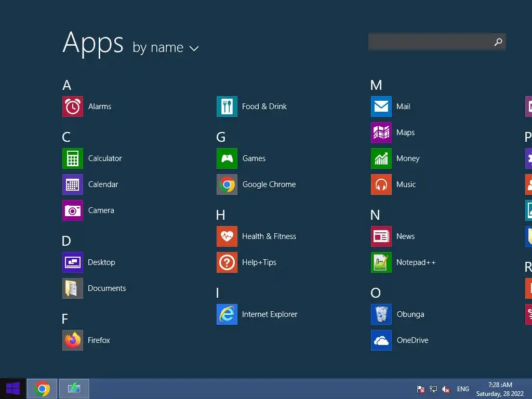Viewport: 532px width, 399px height.
Task: Click the 'Food & Drink' text label
Action: click(x=264, y=107)
